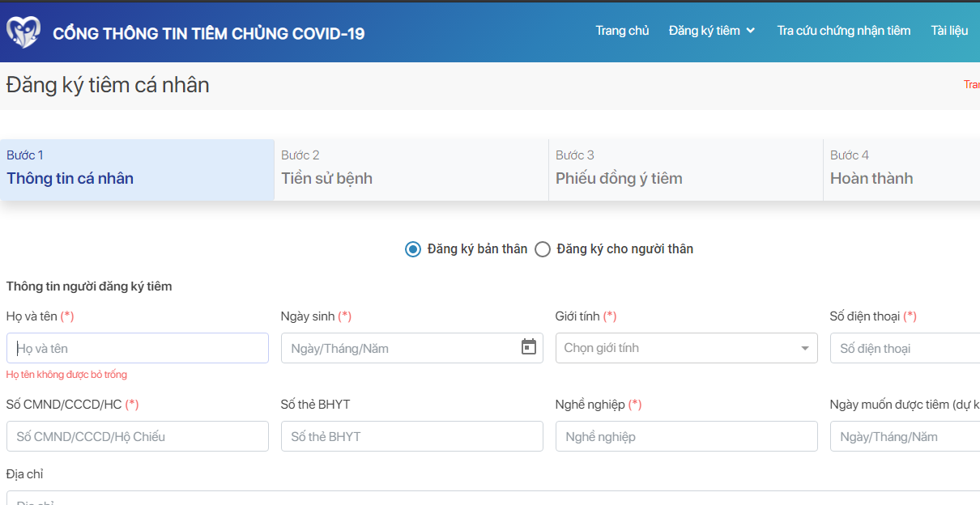This screenshot has height=505, width=980.
Task: Select the Đăng ký bản thân radio button
Action: [413, 249]
